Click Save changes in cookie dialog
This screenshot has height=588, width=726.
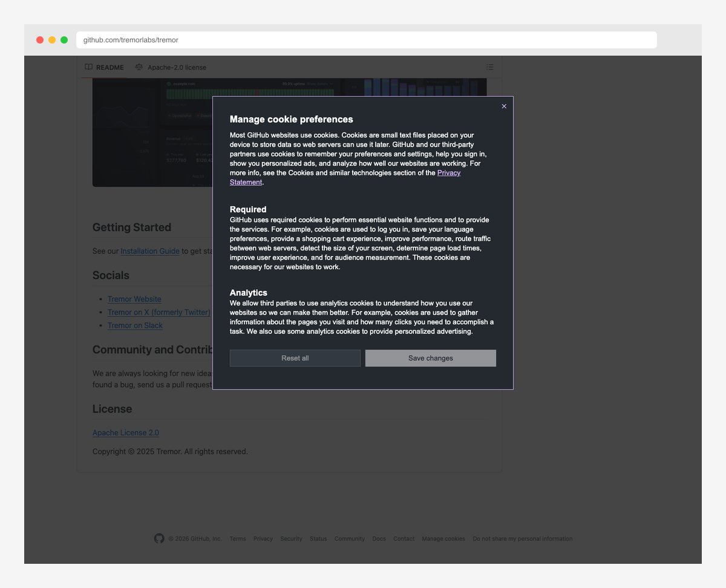point(430,358)
